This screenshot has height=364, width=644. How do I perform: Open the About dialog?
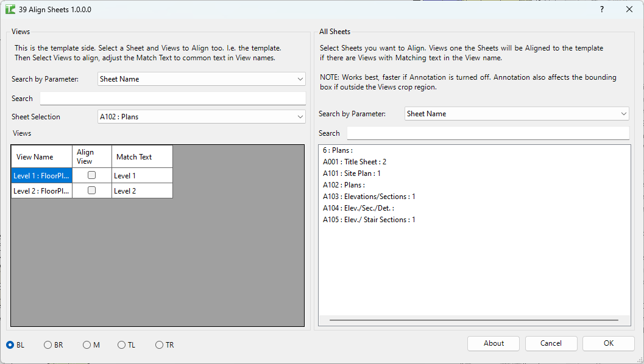[493, 343]
